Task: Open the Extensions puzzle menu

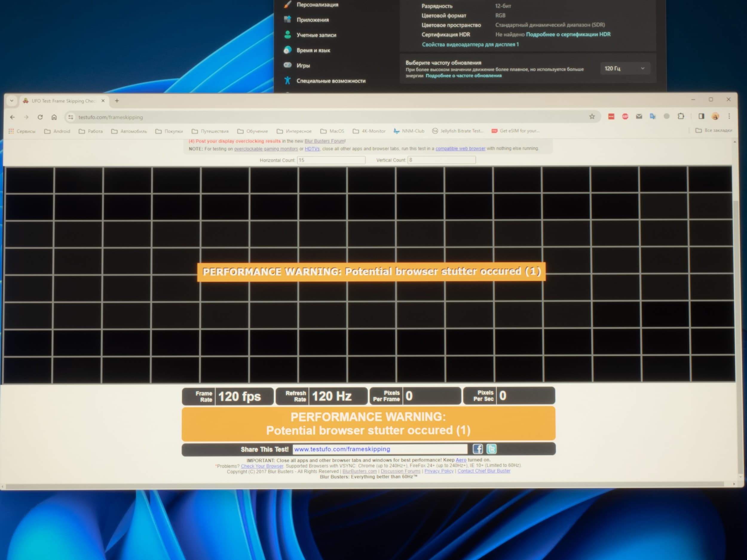Action: [681, 116]
